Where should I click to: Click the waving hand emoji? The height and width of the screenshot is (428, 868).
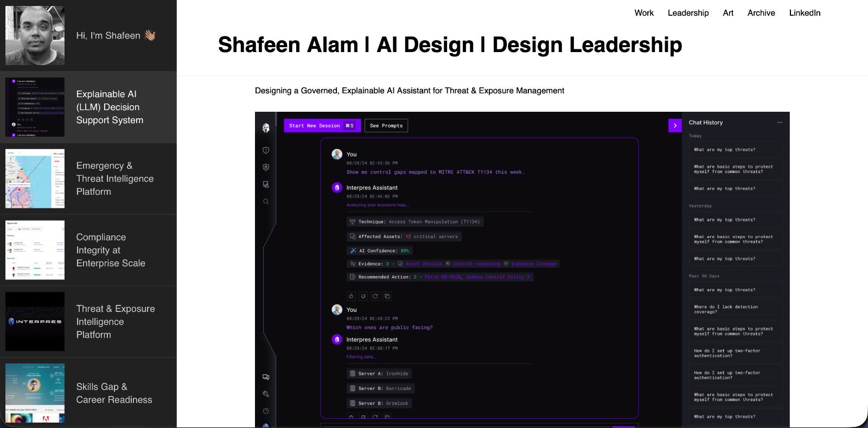pyautogui.click(x=150, y=35)
